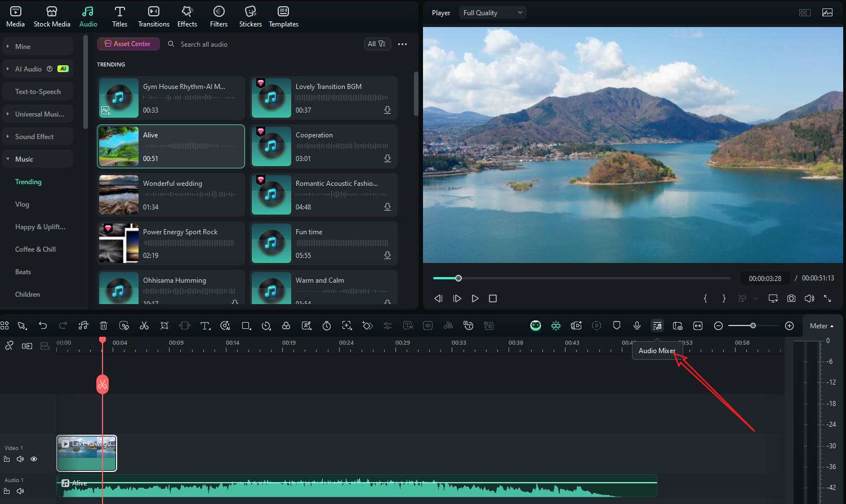The height and width of the screenshot is (504, 846).
Task: Open the speed tool in timeline toolbar
Action: click(266, 325)
